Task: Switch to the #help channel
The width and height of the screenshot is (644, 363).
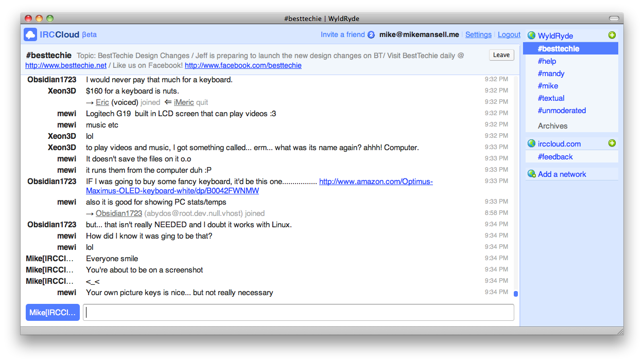Action: [x=547, y=61]
